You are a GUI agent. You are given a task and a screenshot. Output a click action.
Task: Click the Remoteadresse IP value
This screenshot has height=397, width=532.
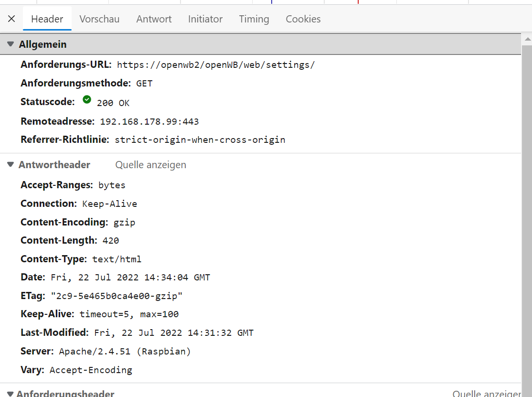coord(149,122)
